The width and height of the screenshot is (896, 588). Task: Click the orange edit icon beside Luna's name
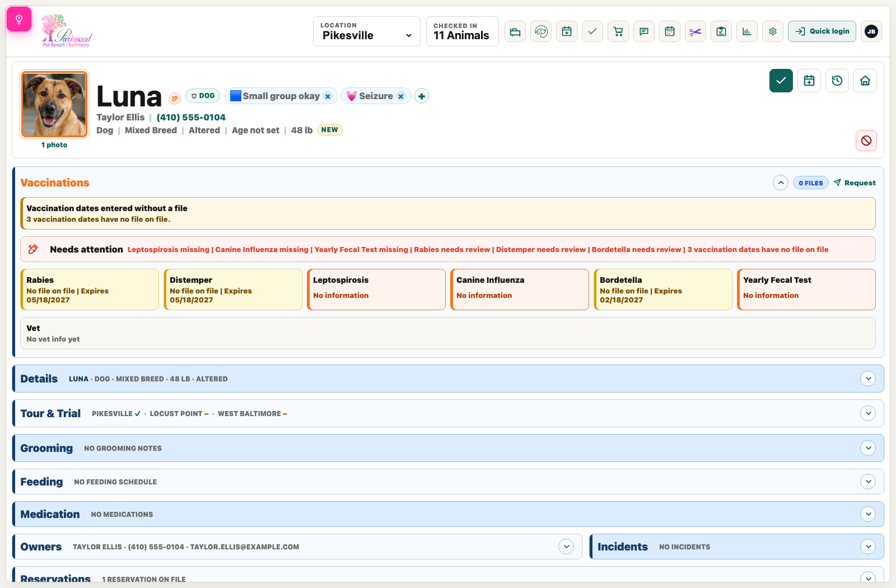175,99
